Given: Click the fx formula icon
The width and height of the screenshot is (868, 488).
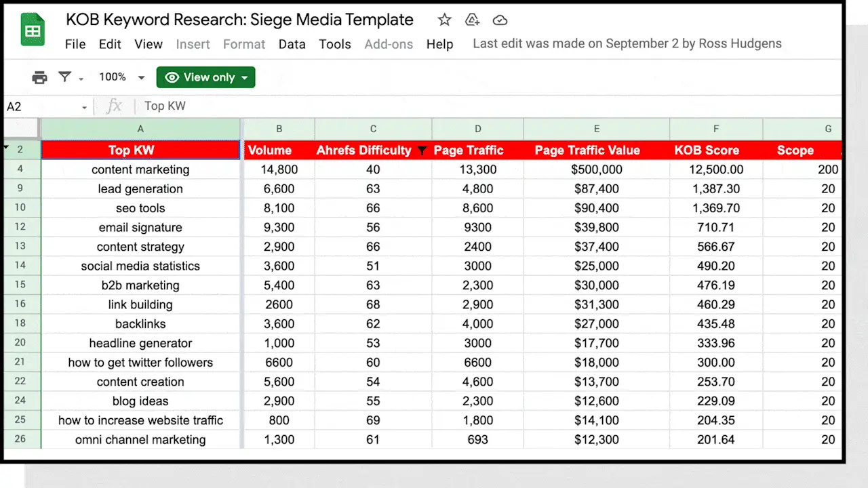Looking at the screenshot, I should tap(115, 106).
